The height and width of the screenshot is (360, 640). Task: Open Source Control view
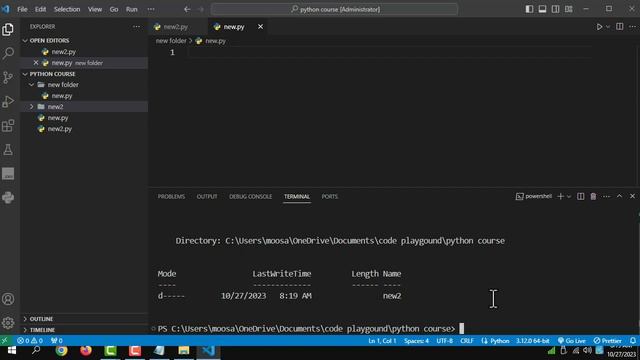pos(8,77)
